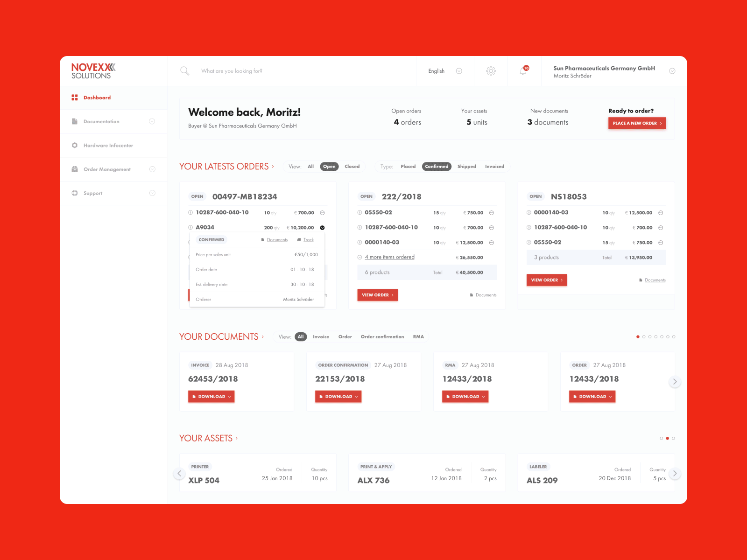Expand the Order Management sidebar chevron
Screen dimensions: 747x560
152,169
